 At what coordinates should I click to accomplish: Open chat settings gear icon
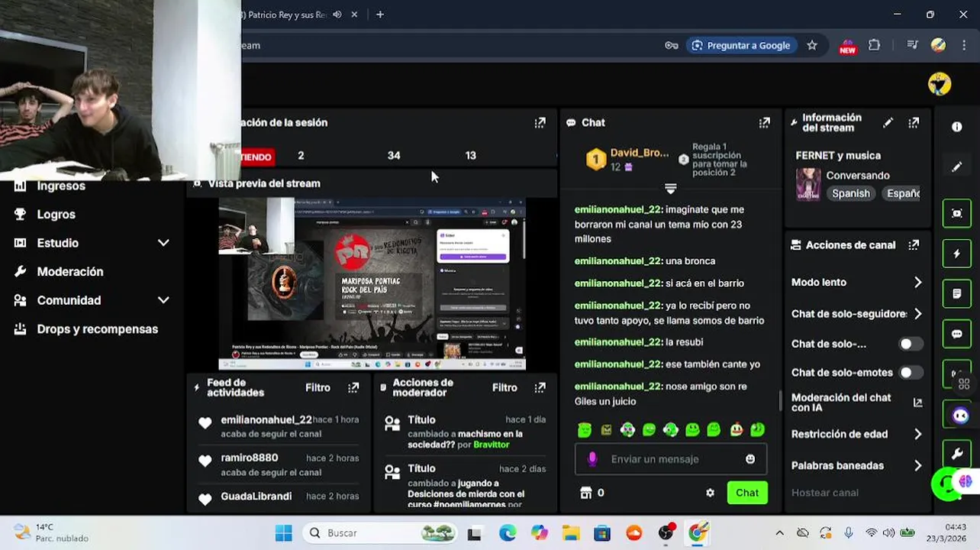pyautogui.click(x=710, y=493)
